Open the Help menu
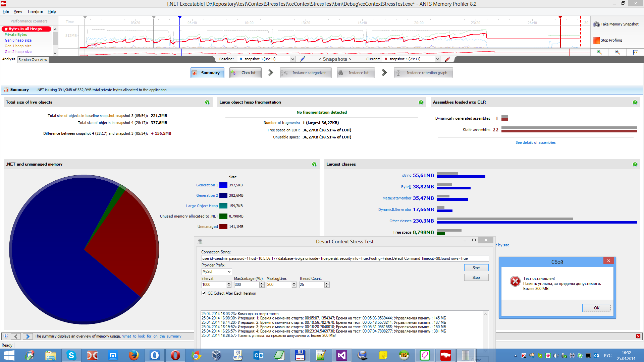This screenshot has height=362, width=644. (x=52, y=11)
